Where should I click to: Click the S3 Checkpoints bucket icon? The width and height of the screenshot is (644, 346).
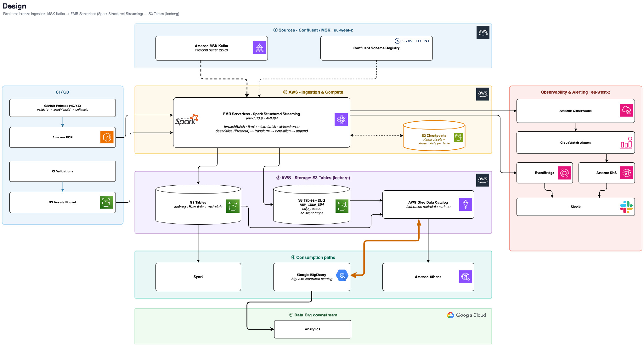[459, 137]
